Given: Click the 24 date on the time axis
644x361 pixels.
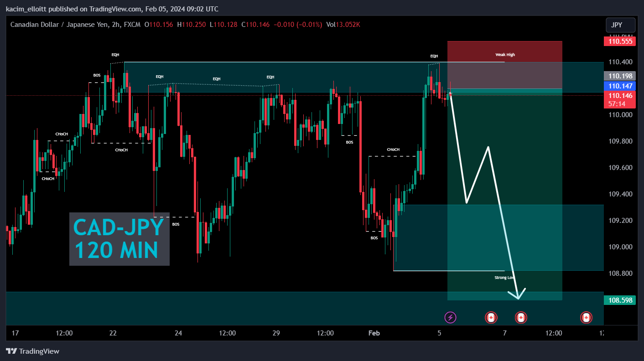Looking at the screenshot, I should tap(178, 333).
